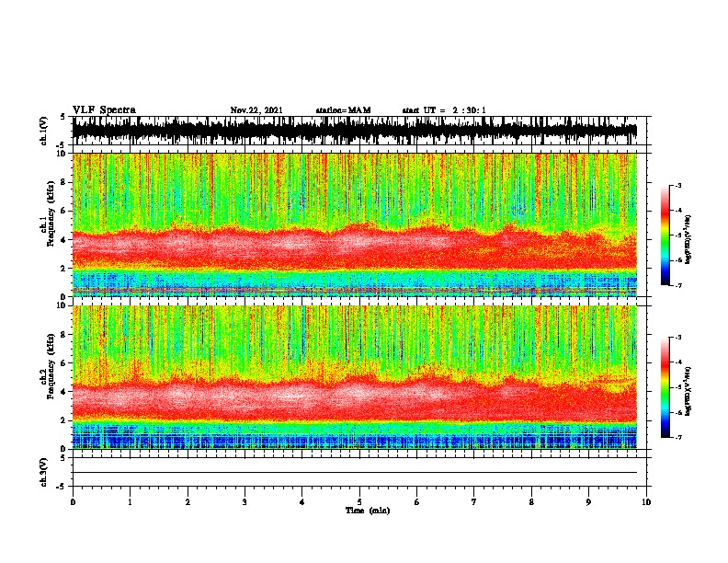Click the black ch.1 voltage waveform trace
The width and height of the screenshot is (728, 563).
tap(355, 131)
